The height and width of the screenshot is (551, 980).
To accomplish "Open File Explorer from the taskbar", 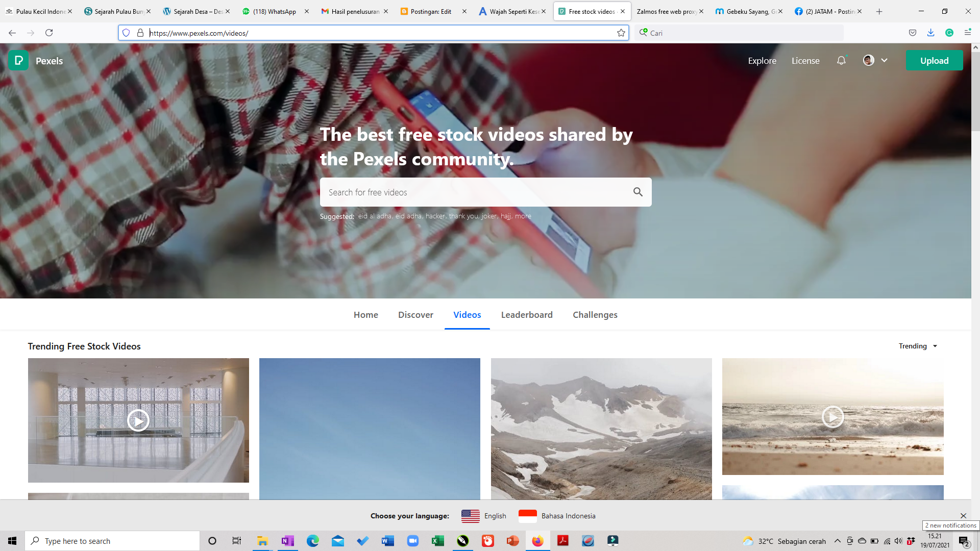I will [262, 541].
